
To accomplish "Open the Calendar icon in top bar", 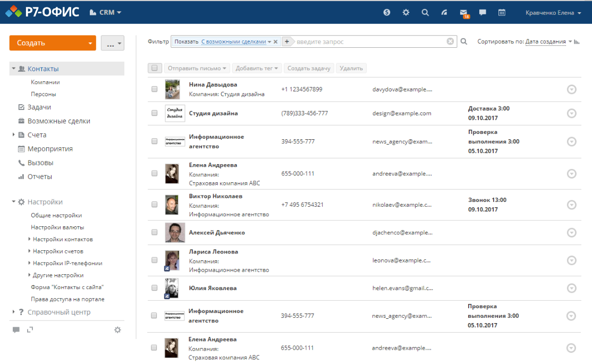I will (x=501, y=12).
